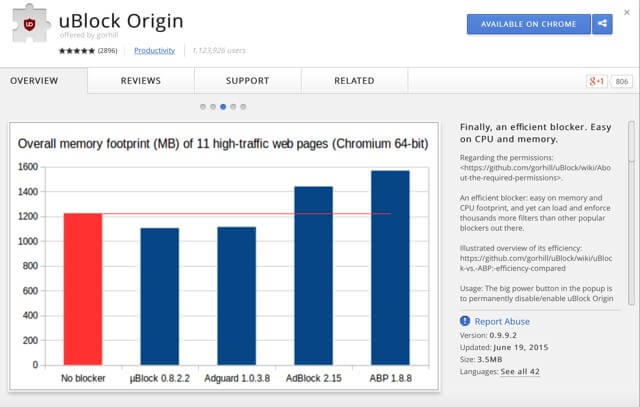Click the +1 count showing 806

[621, 81]
